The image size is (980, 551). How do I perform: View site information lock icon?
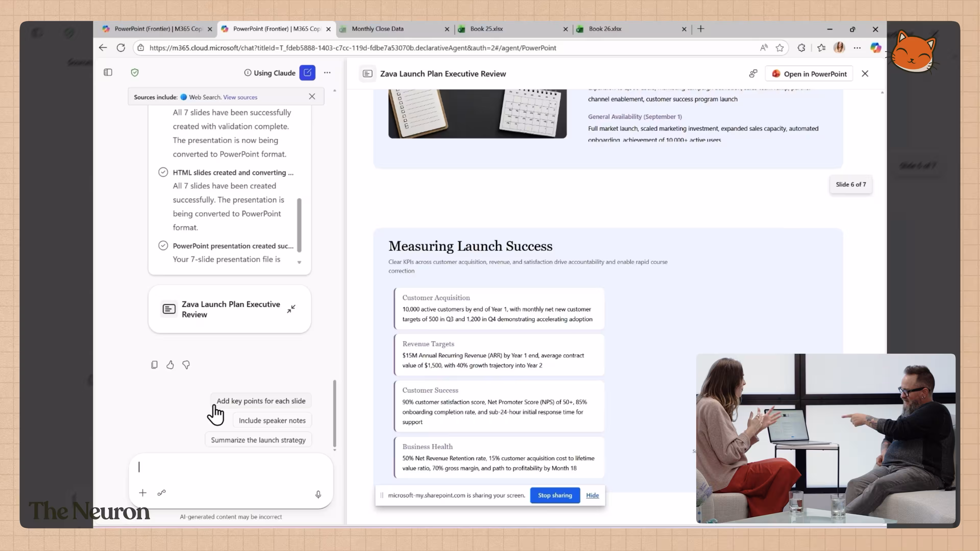(x=141, y=47)
